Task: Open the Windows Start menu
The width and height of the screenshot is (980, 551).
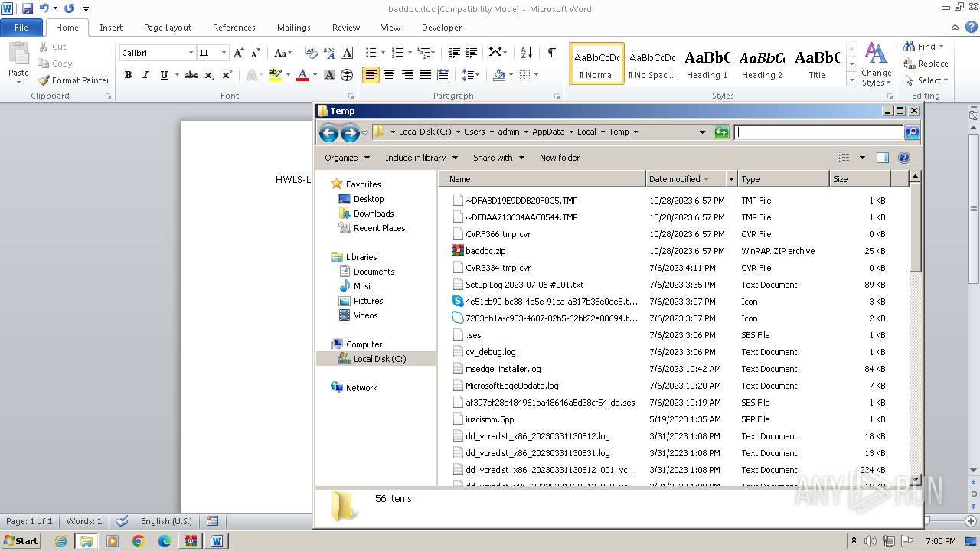Action: (21, 540)
